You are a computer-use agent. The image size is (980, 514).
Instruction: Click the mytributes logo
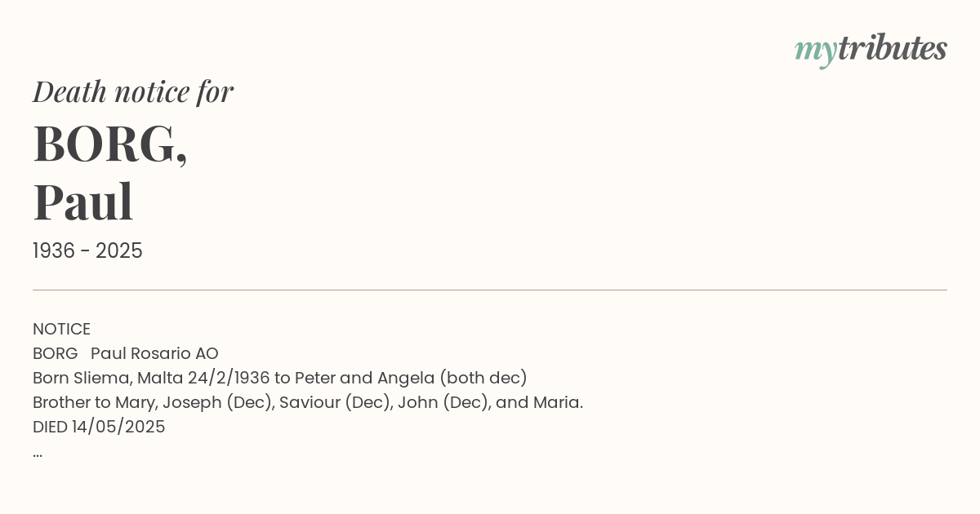click(x=871, y=50)
